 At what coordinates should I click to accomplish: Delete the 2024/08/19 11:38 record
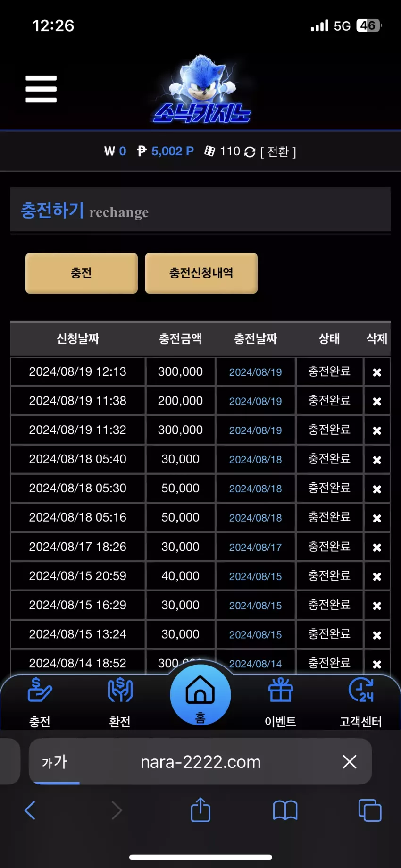pyautogui.click(x=377, y=402)
